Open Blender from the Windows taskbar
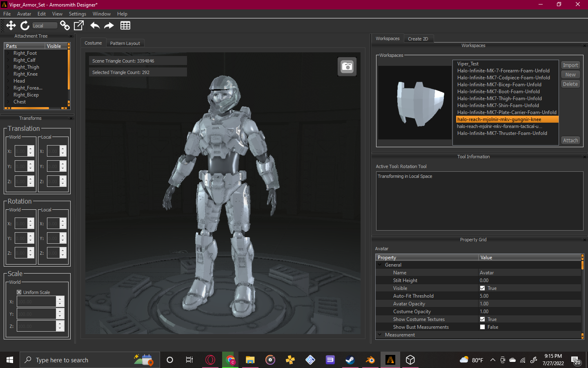 coord(370,360)
